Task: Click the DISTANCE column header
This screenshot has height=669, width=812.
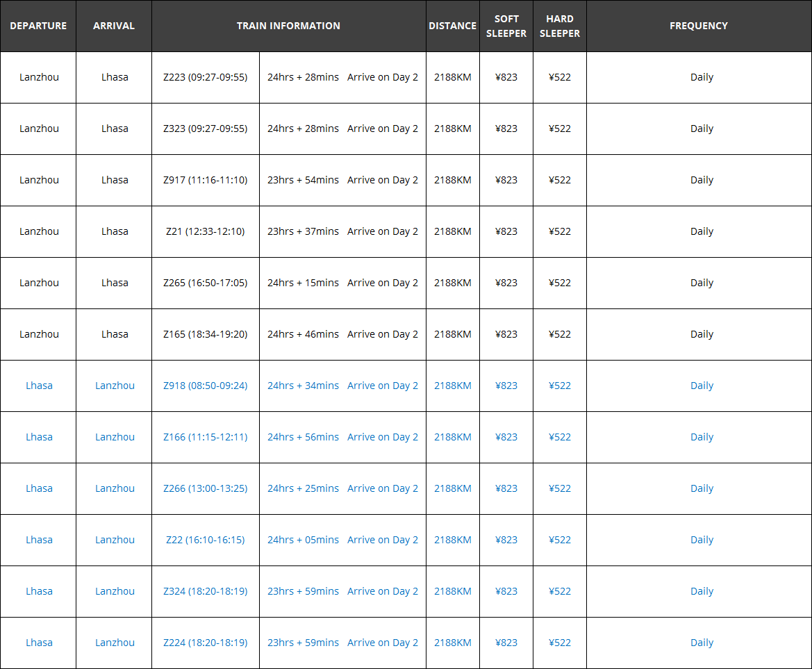Action: [x=453, y=26]
